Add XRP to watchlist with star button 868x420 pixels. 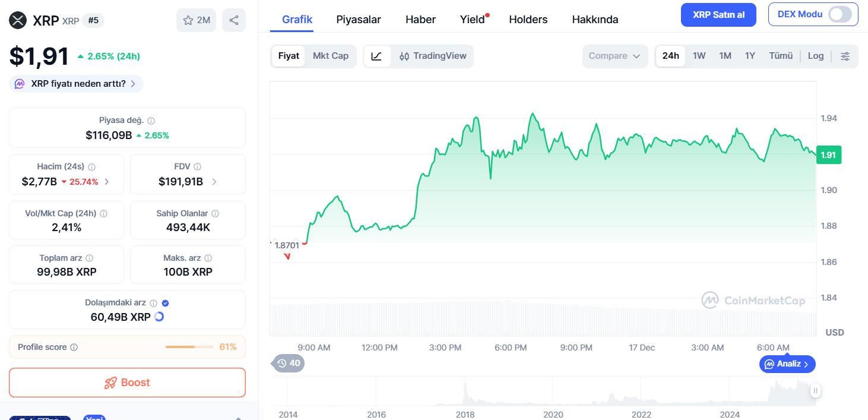(197, 20)
